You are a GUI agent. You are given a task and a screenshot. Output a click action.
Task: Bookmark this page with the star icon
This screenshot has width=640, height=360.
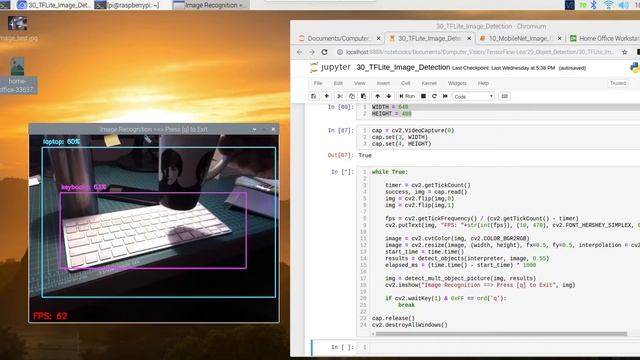click(624, 52)
